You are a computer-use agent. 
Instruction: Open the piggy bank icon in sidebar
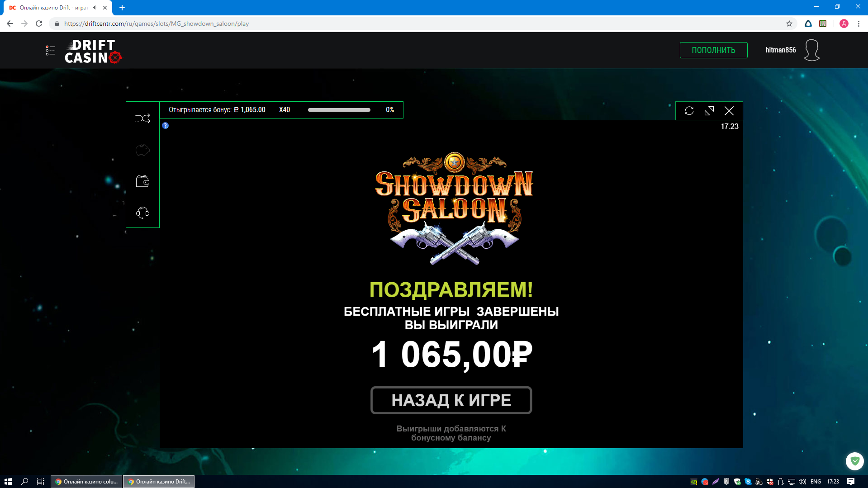click(142, 150)
